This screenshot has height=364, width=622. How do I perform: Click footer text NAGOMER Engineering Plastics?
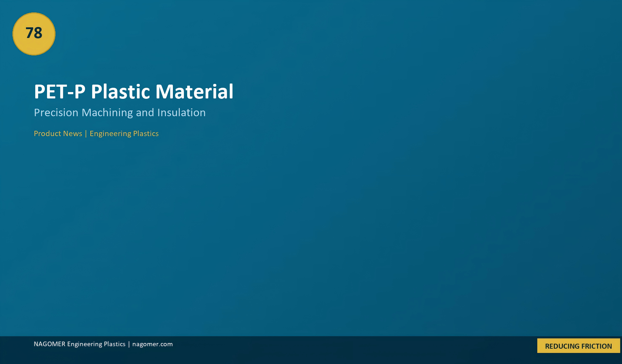pos(80,344)
